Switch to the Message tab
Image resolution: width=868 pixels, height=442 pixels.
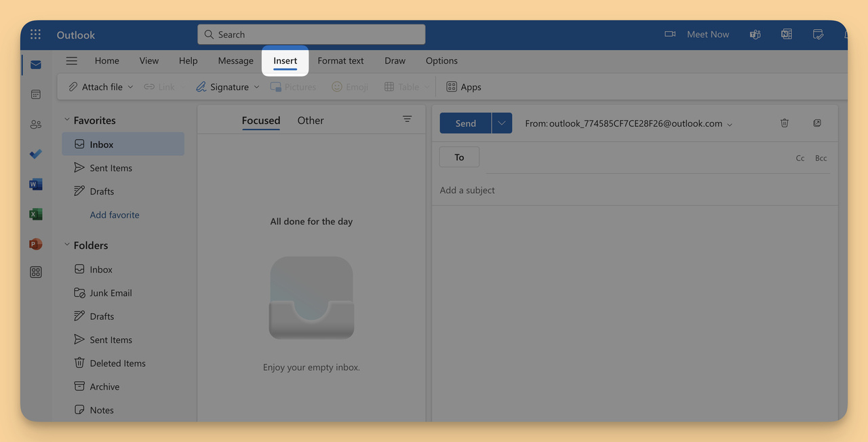point(235,60)
